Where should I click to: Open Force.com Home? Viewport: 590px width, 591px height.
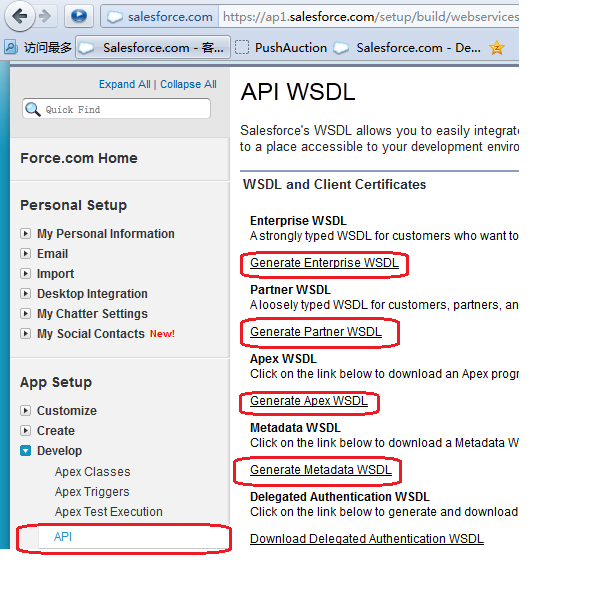79,158
